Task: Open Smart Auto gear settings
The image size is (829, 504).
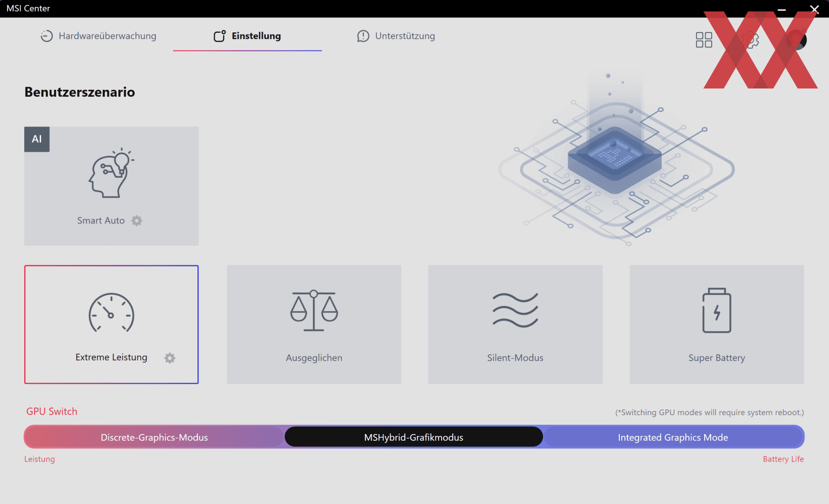Action: 137,220
